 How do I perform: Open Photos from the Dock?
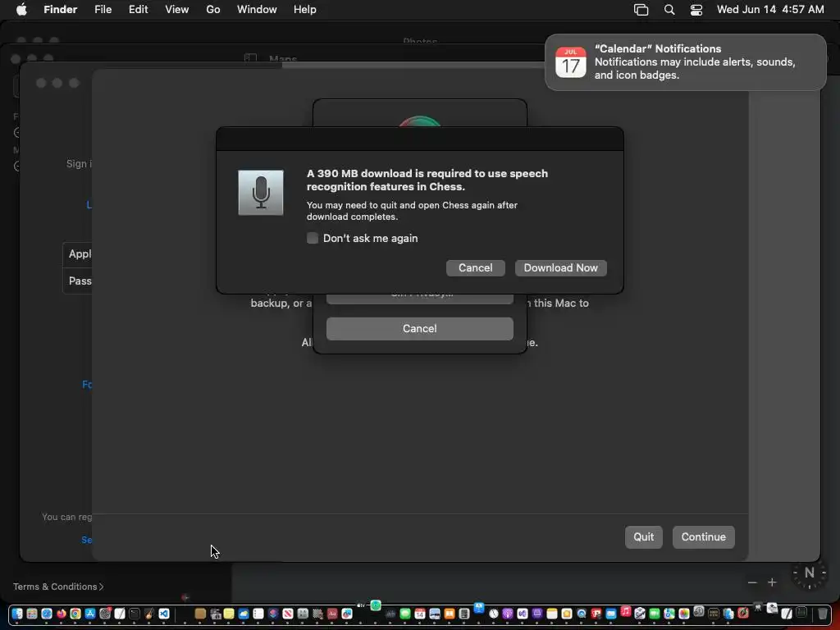[684, 614]
